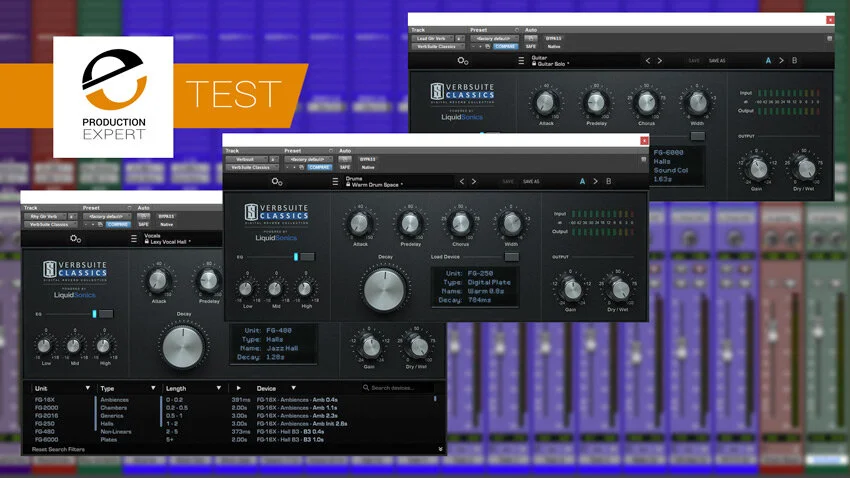The width and height of the screenshot is (850, 478).
Task: Click play arrow icon in device browser header
Action: [x=239, y=388]
